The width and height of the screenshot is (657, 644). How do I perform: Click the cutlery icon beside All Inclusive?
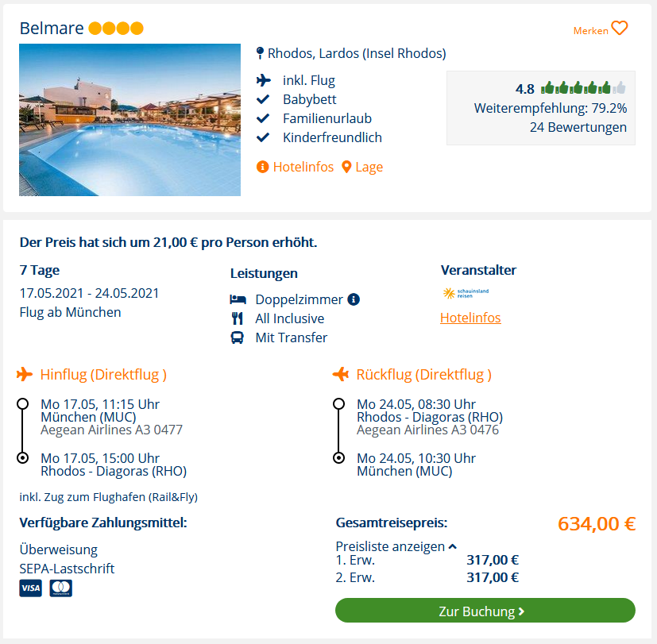(x=238, y=318)
